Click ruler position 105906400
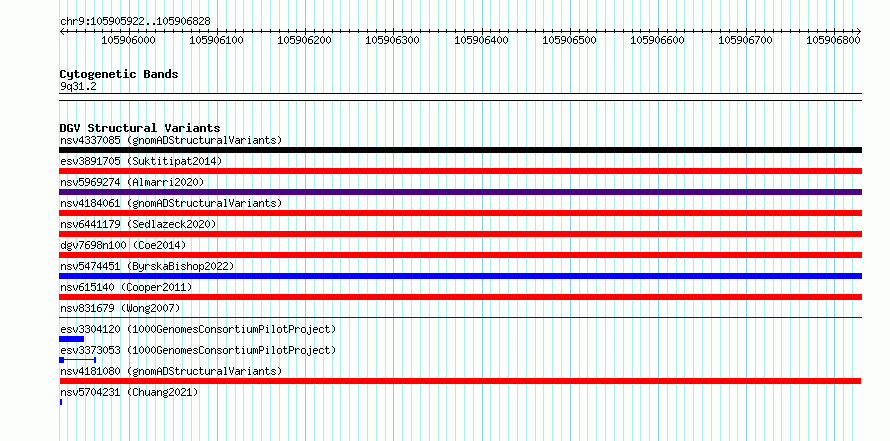This screenshot has width=890, height=441. coord(482,40)
